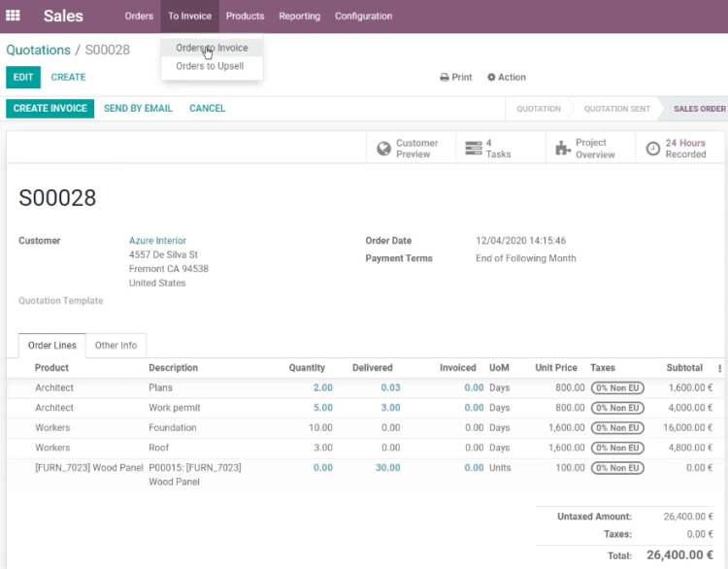The height and width of the screenshot is (569, 728).
Task: Click the Sales app title
Action: 63,16
